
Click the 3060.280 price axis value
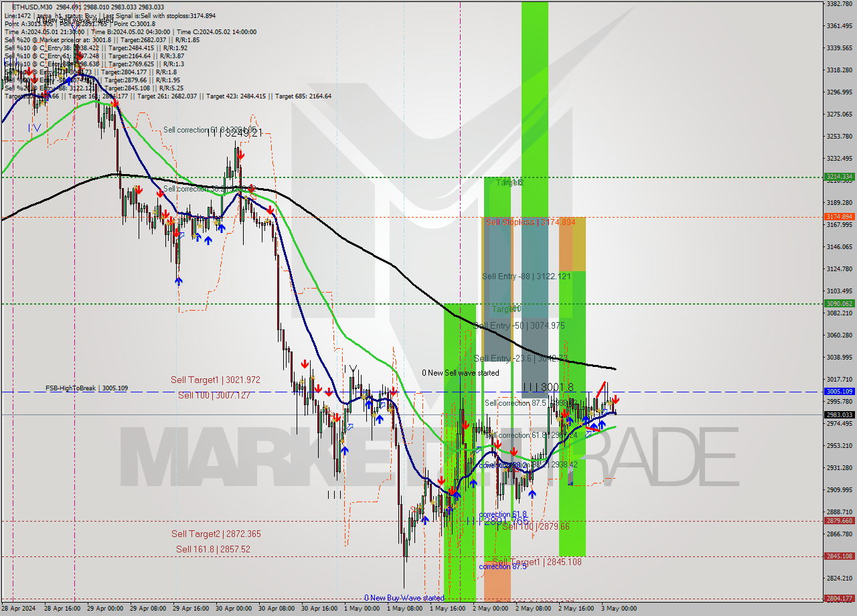tap(839, 335)
